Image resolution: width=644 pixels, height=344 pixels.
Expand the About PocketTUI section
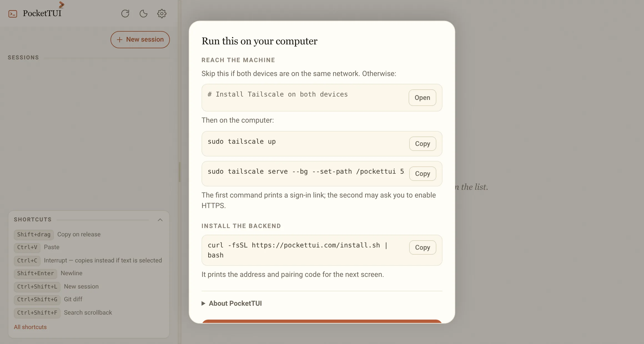(232, 303)
